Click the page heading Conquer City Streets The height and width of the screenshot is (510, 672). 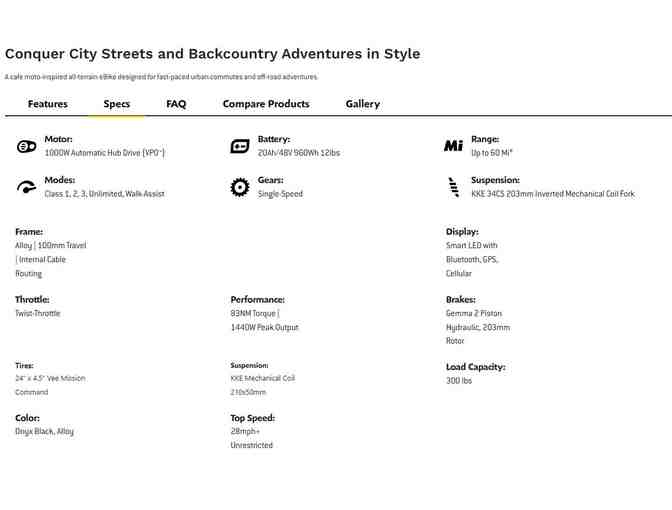pos(212,54)
